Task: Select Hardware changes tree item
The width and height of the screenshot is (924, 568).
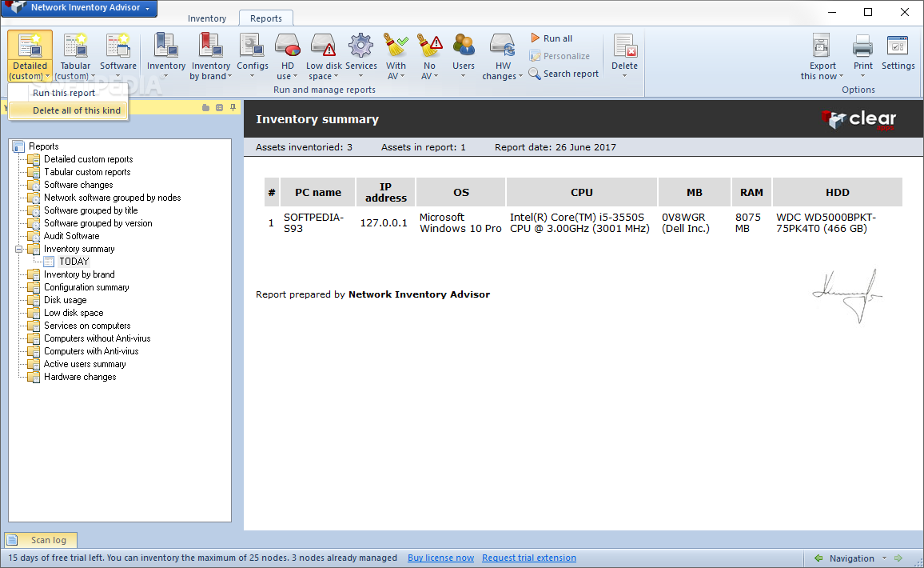Action: point(80,377)
